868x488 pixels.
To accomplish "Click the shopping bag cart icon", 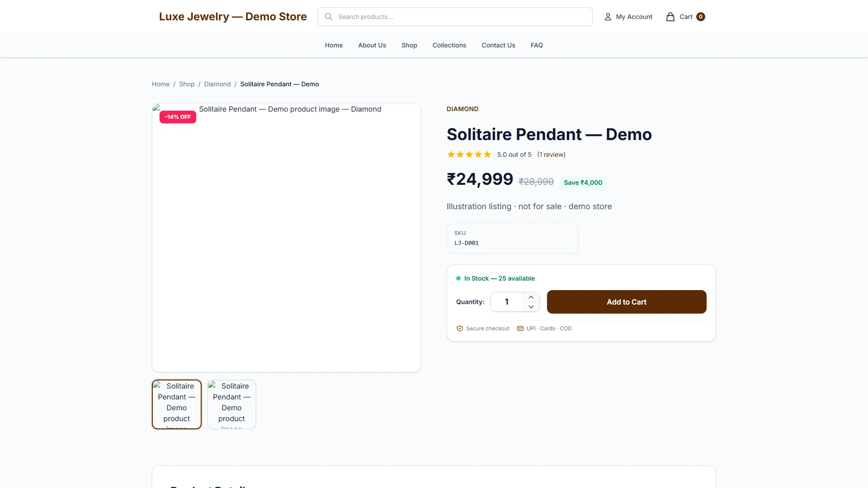I will 670,17.
